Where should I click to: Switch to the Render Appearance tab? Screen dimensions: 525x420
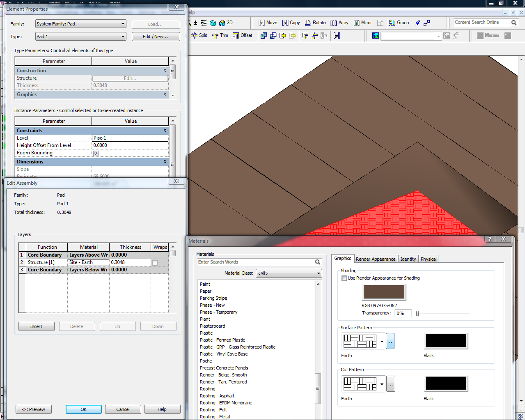point(375,259)
